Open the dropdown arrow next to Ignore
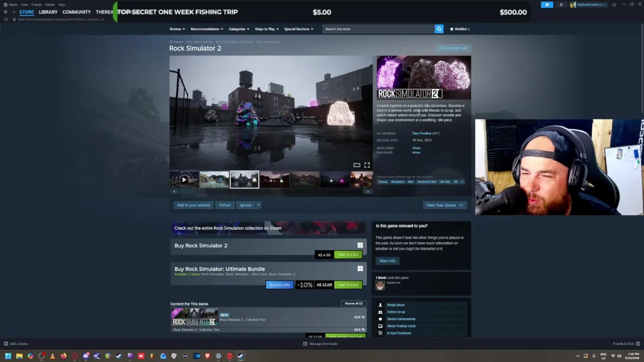Image resolution: width=644 pixels, height=362 pixels. (x=258, y=205)
